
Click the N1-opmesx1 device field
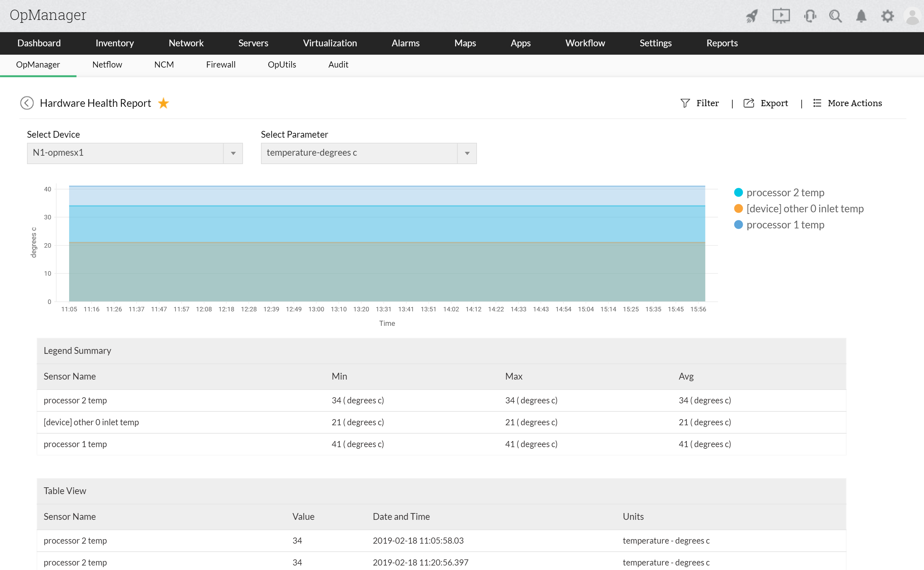coord(125,153)
